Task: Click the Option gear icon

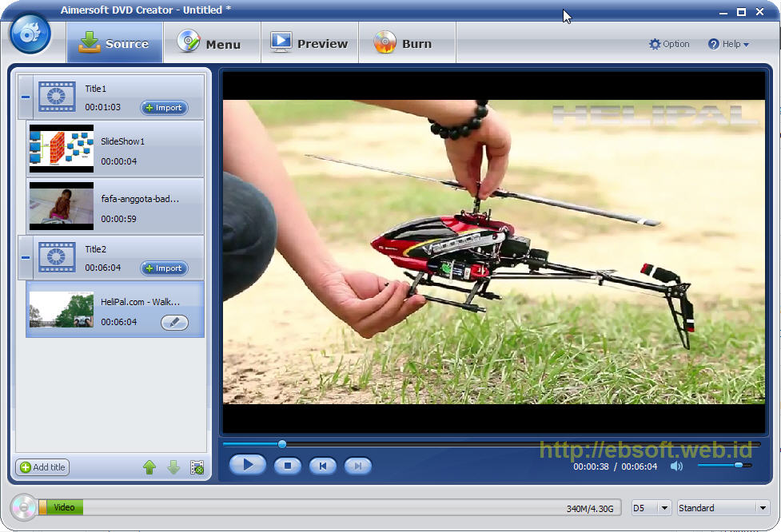Action: click(655, 44)
